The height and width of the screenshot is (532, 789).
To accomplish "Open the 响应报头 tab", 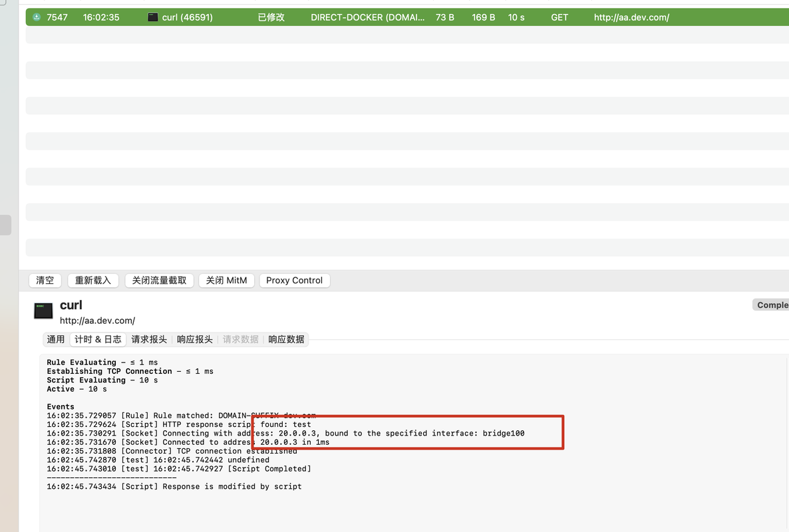I will tap(195, 339).
